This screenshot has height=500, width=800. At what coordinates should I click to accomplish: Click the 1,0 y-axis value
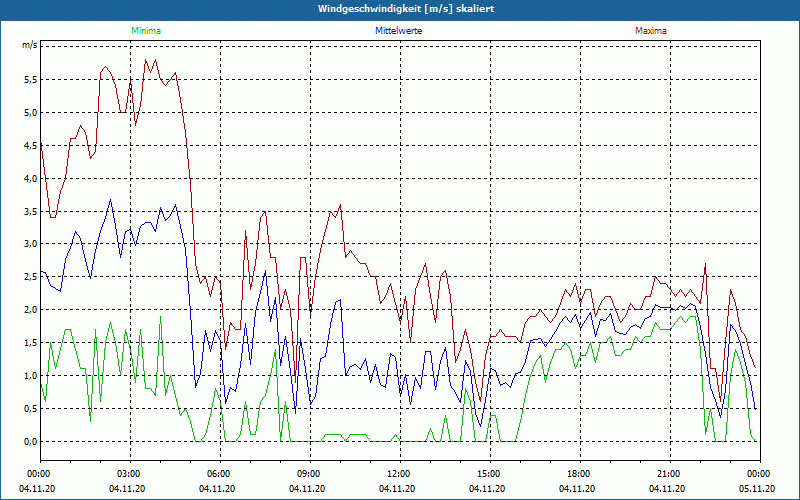31,376
